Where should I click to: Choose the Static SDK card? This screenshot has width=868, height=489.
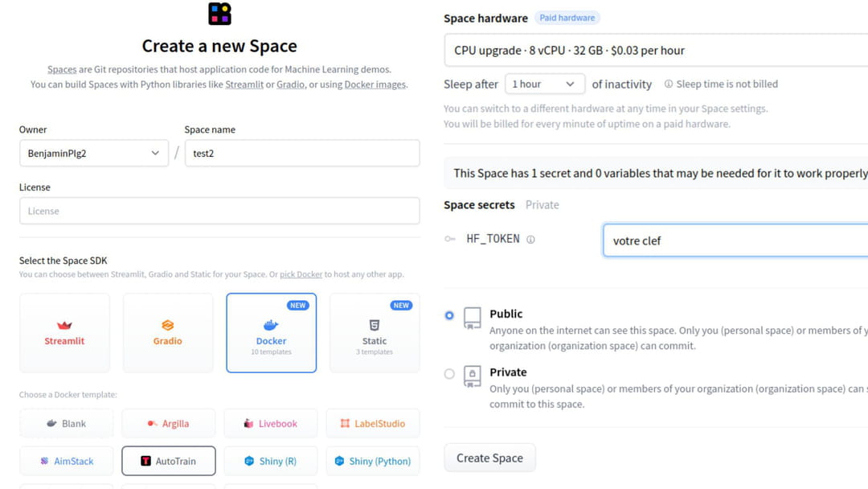click(x=375, y=333)
